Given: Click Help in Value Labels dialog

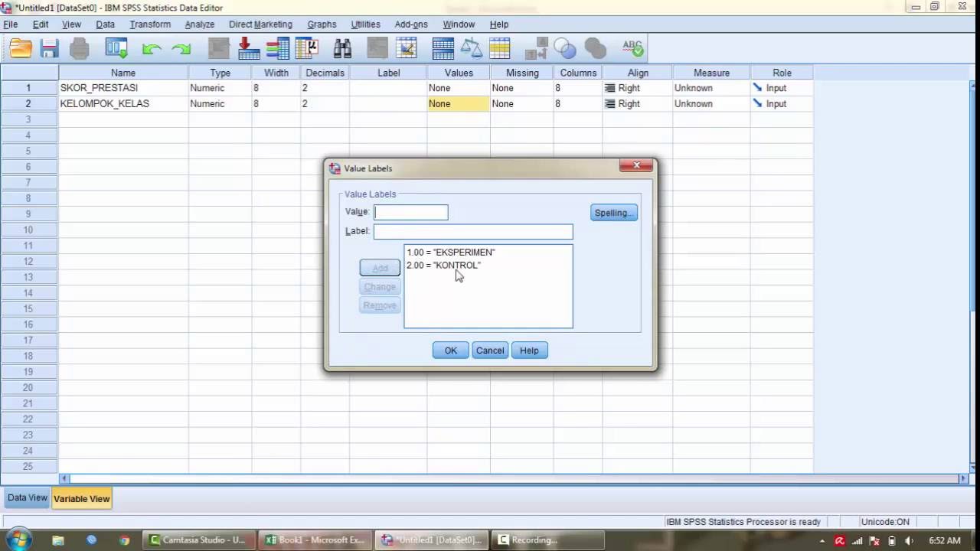Looking at the screenshot, I should [x=529, y=350].
